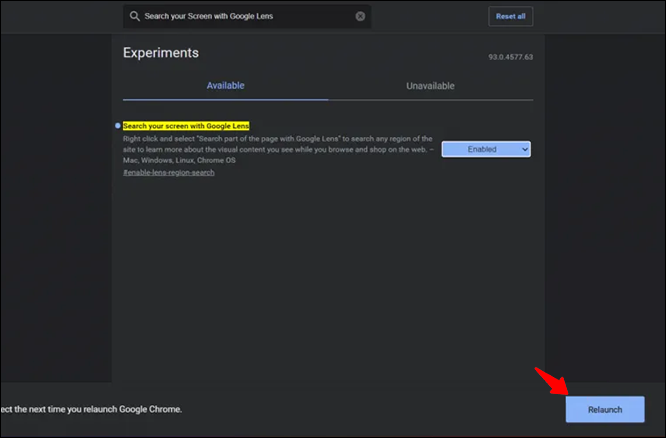Clear the flags search field
Screen dimensions: 666x438
[360, 16]
